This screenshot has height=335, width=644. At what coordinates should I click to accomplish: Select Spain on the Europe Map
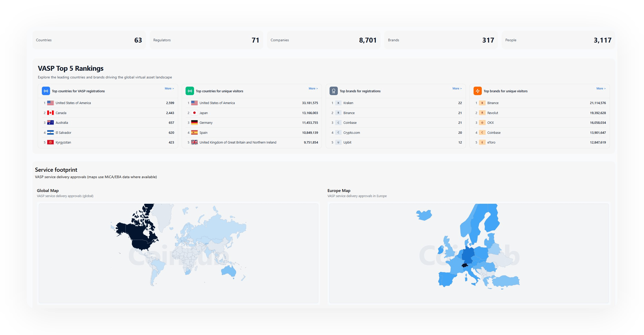(x=447, y=279)
